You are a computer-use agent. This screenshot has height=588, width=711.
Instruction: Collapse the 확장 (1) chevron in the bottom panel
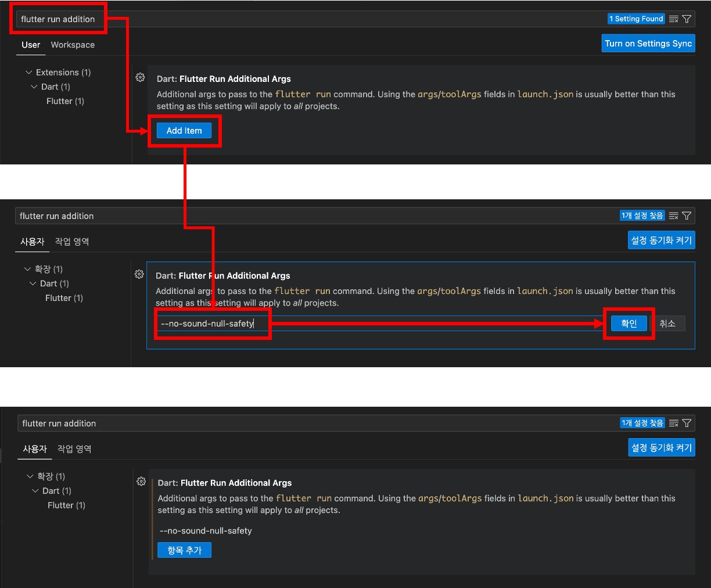[x=30, y=476]
